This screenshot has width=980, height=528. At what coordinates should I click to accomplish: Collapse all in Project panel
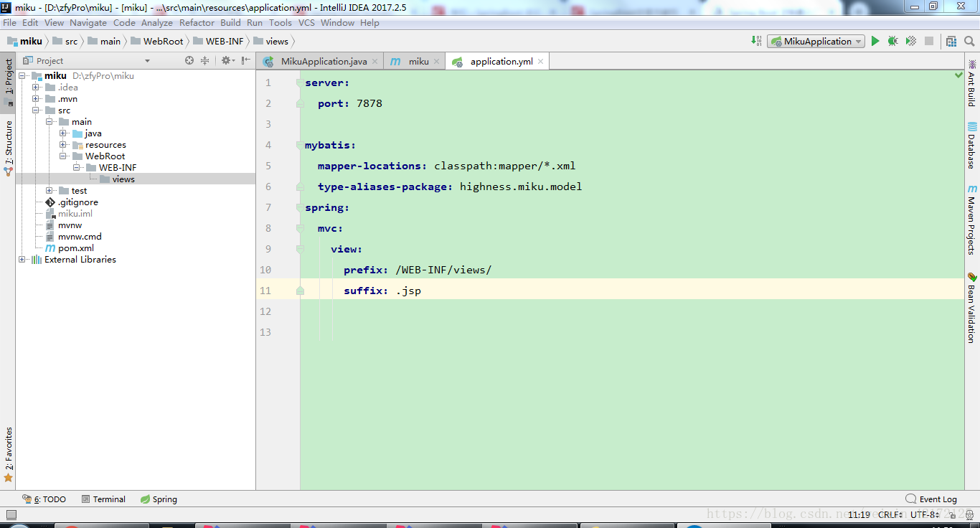(x=204, y=60)
